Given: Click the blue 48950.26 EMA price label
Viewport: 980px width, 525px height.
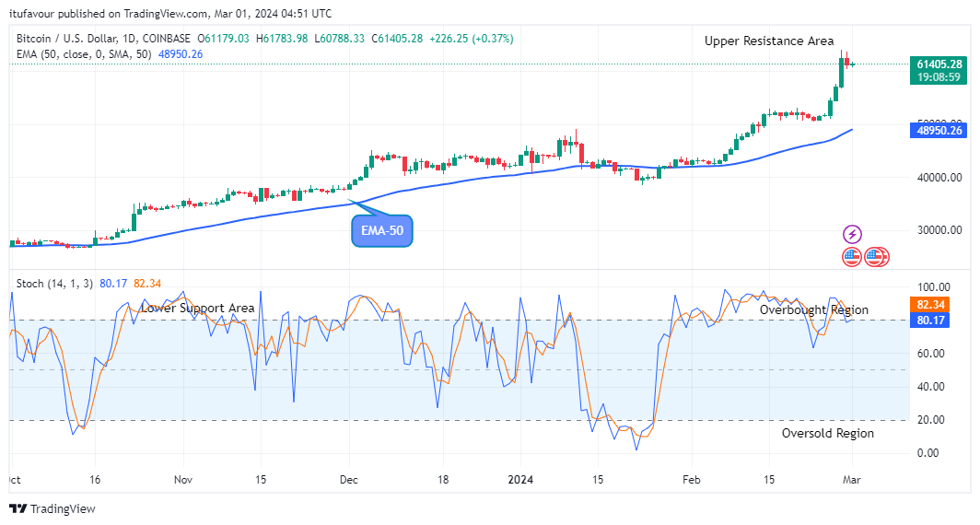Looking at the screenshot, I should pos(939,131).
